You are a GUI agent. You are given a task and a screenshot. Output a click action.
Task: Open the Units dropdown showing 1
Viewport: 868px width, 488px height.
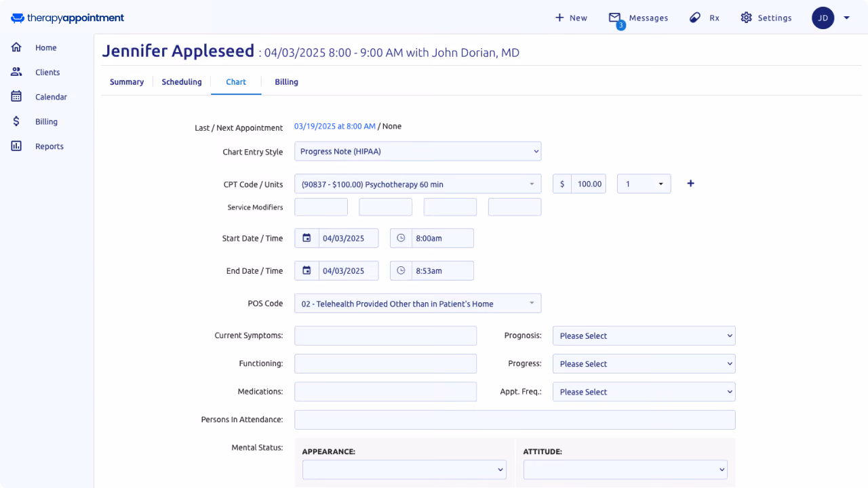644,184
